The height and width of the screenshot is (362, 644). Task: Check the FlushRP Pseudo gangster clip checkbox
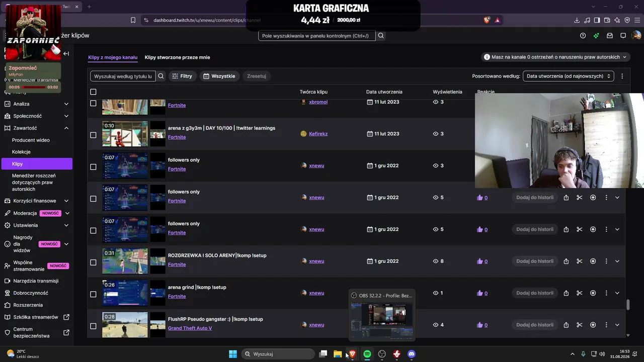93,326
